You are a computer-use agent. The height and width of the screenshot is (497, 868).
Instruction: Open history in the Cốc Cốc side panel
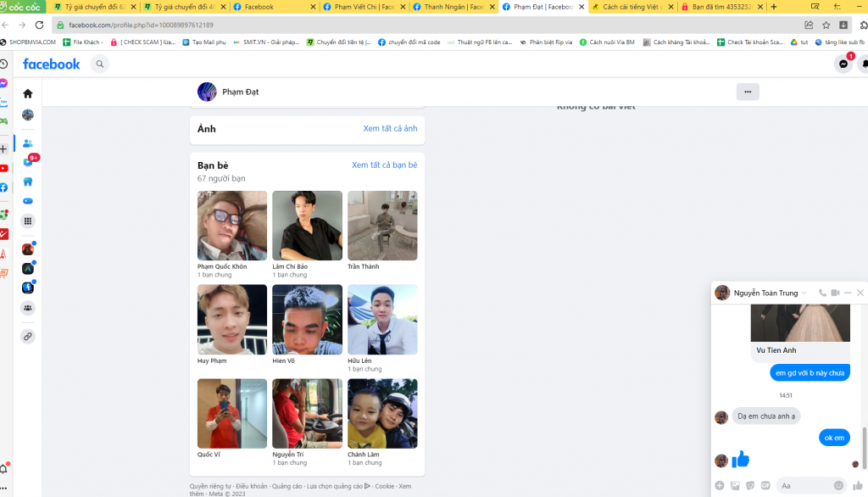click(4, 64)
